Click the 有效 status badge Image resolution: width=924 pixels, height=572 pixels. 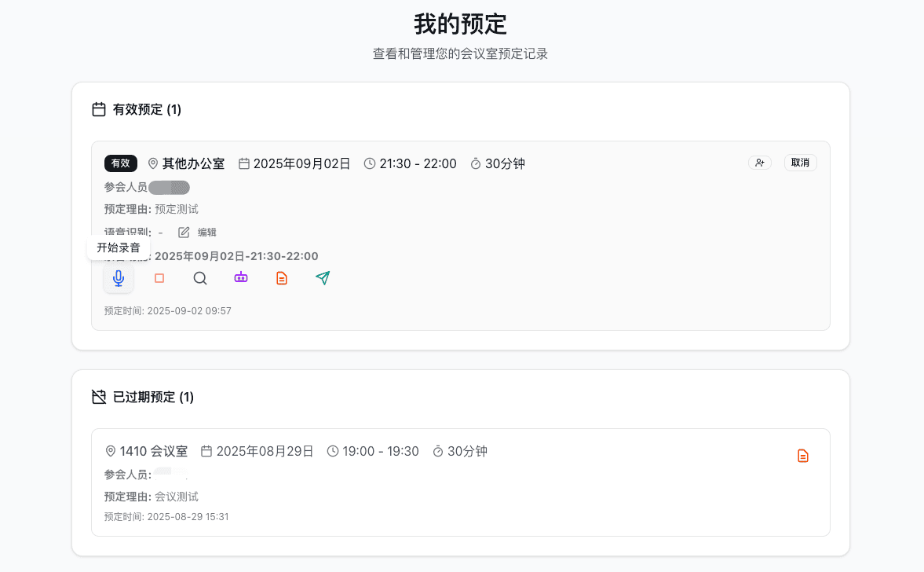pyautogui.click(x=120, y=163)
